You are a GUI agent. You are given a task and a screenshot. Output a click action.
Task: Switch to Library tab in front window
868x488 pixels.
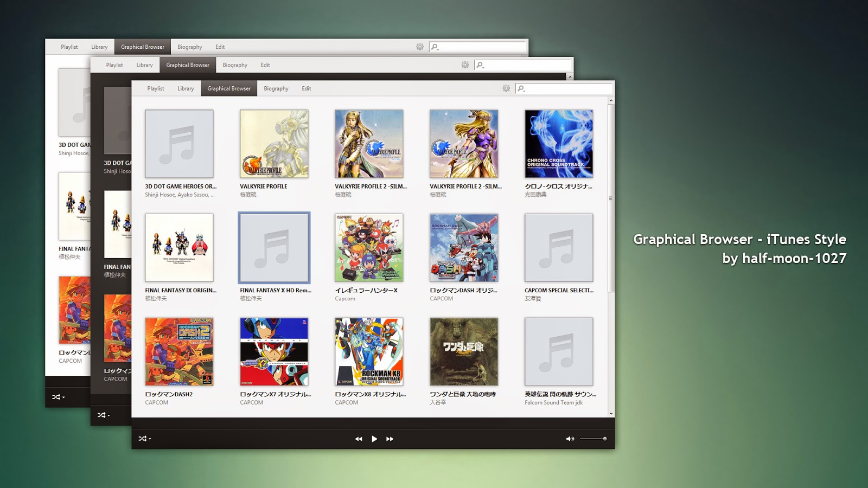click(x=186, y=88)
